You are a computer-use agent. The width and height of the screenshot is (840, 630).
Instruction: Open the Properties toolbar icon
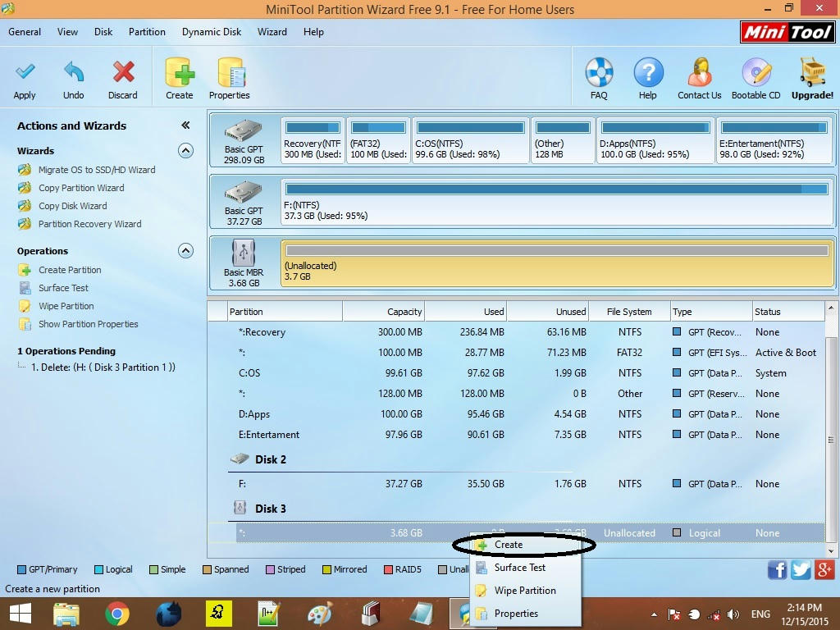(x=230, y=72)
